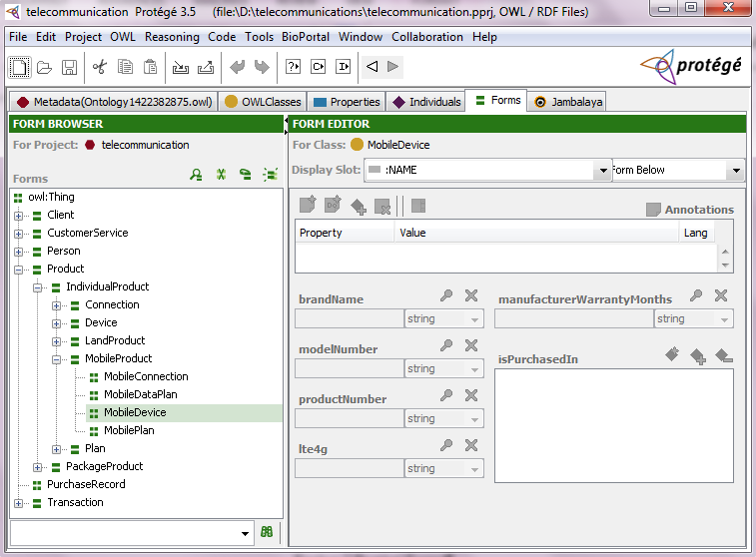
Task: Click the form browser search input field
Action: tap(125, 533)
